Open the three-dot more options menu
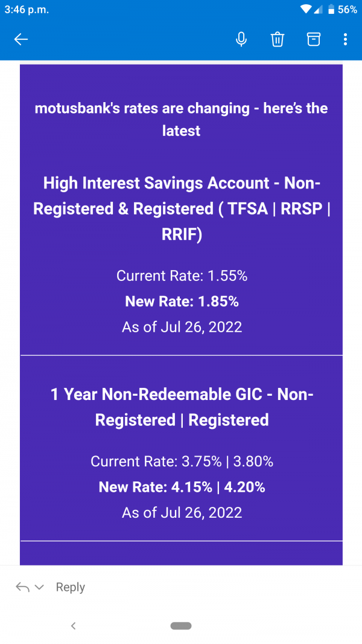Screen dimensions: 362x644 [345, 40]
